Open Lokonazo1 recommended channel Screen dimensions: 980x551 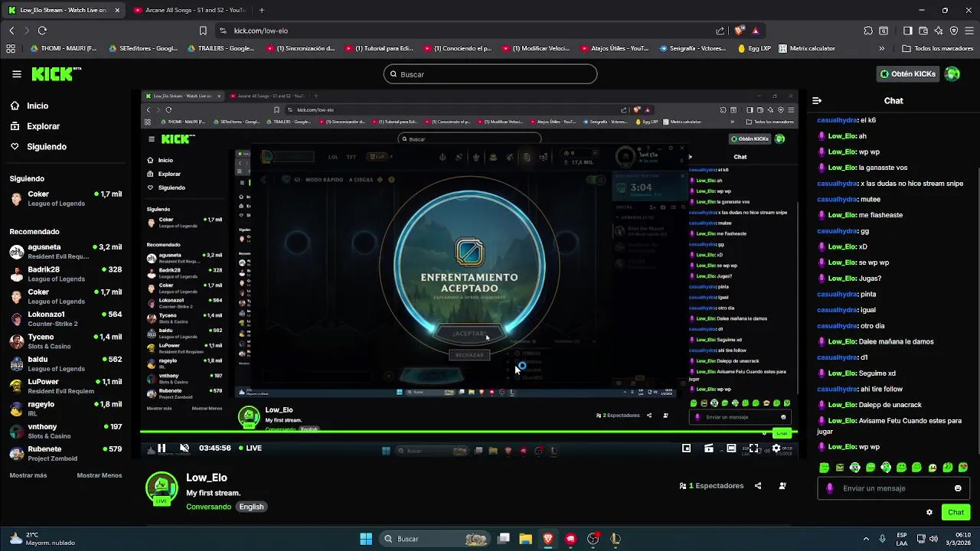[x=65, y=319]
